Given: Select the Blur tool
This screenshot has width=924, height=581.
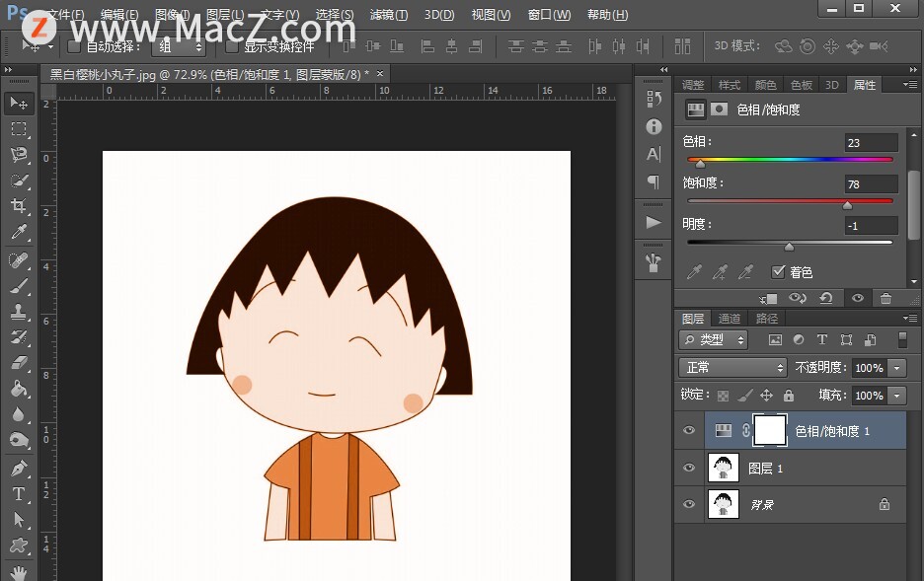Looking at the screenshot, I should (19, 414).
